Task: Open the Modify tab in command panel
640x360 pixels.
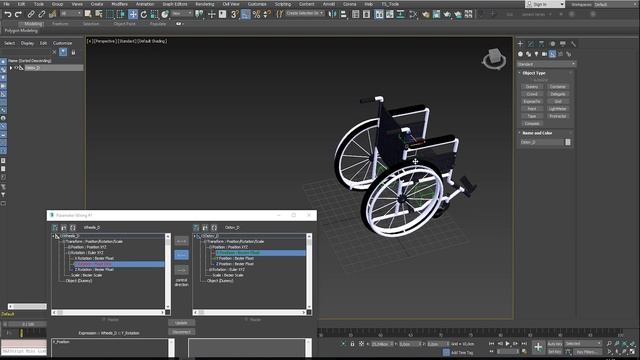Action: coord(531,44)
